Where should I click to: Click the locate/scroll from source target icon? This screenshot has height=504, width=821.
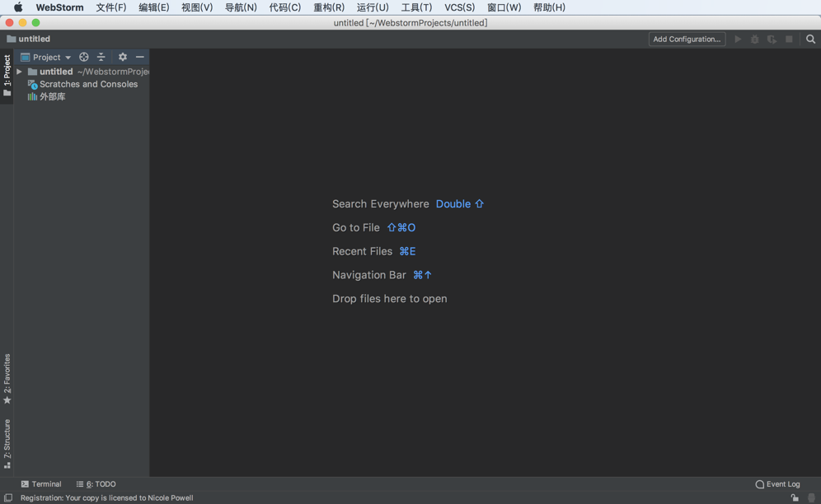[x=84, y=57]
